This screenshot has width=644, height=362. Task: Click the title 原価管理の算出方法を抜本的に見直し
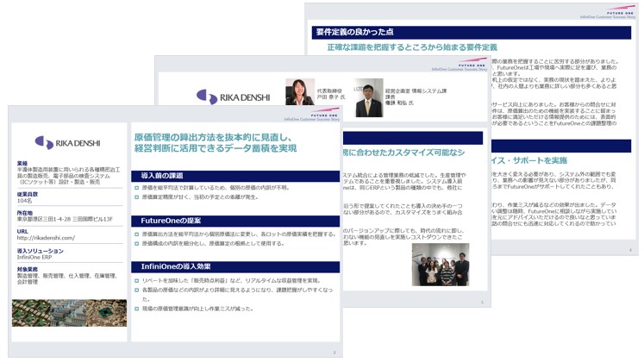pyautogui.click(x=213, y=137)
